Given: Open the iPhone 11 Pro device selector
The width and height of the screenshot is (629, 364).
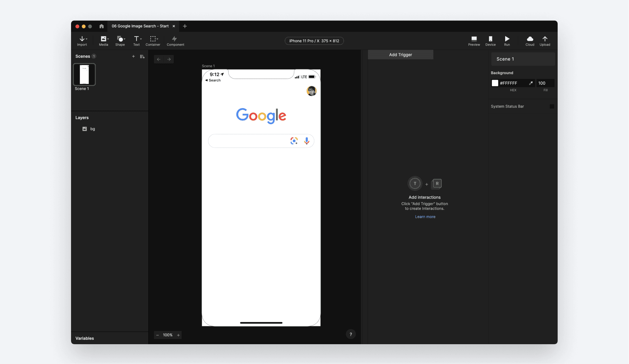Looking at the screenshot, I should [314, 41].
